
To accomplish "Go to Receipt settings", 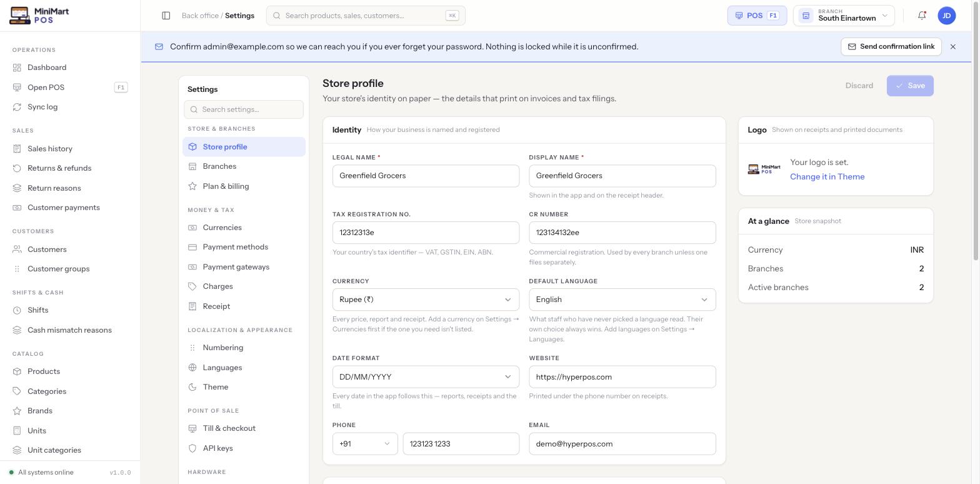I will click(244, 306).
